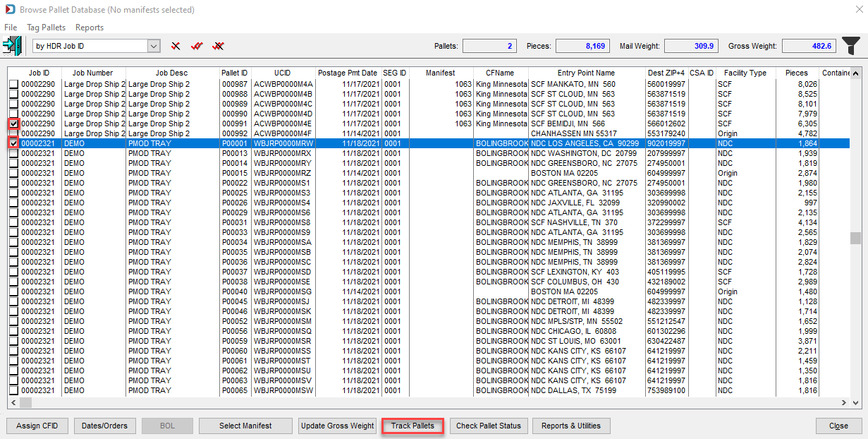Click the Assign CFID button

pos(37,426)
